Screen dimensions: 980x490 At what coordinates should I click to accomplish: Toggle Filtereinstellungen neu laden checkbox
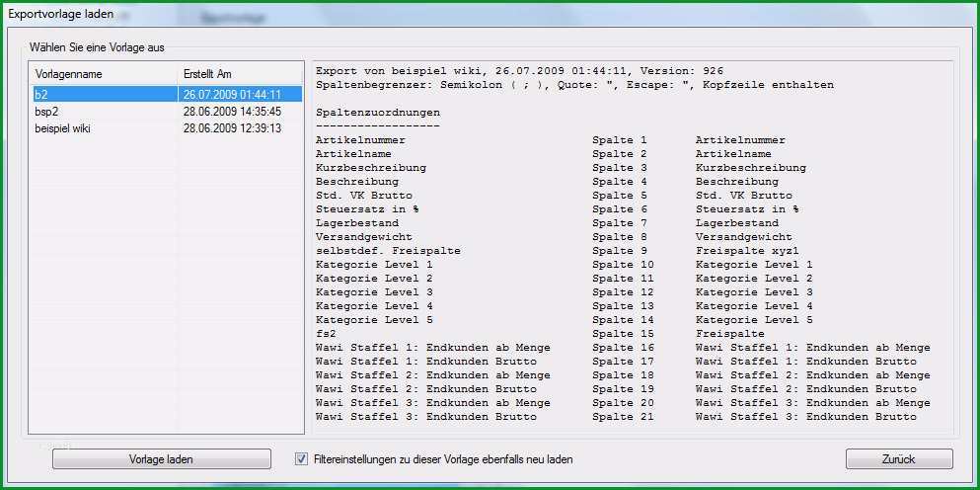pyautogui.click(x=301, y=459)
